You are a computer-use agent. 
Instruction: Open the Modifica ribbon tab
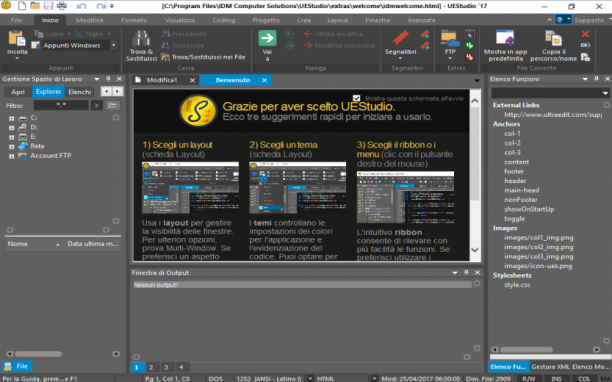click(x=89, y=20)
